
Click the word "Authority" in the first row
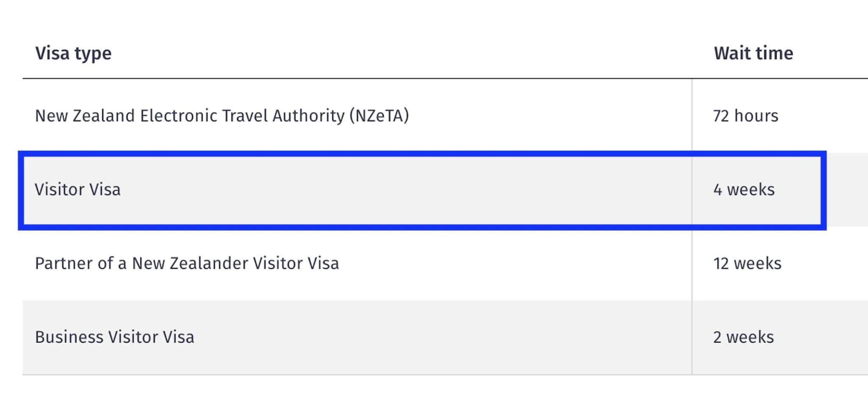point(309,116)
